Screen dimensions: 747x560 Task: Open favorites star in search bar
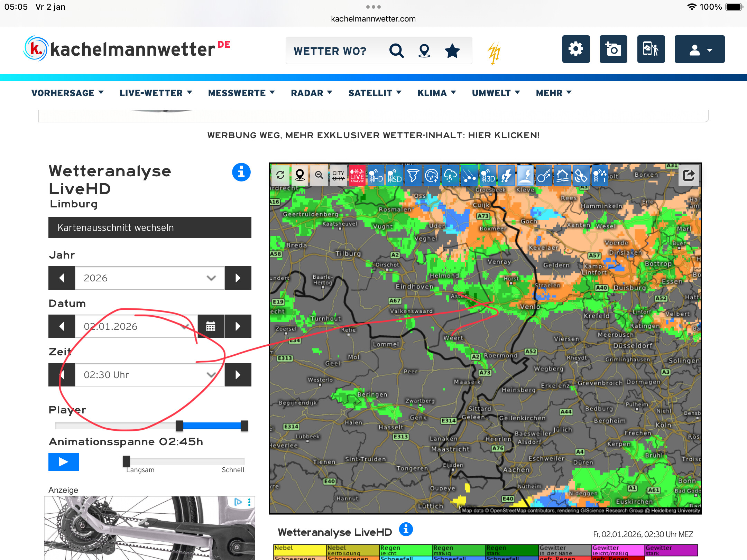point(452,51)
